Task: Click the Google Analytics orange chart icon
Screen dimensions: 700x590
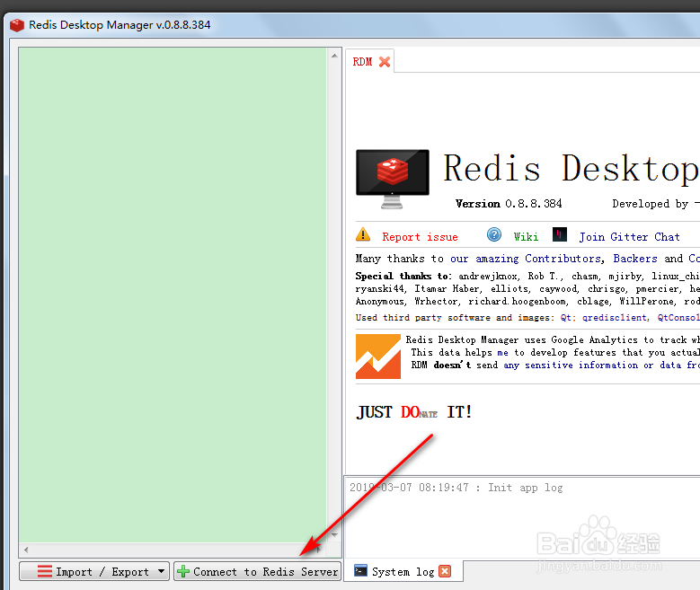Action: coord(378,357)
